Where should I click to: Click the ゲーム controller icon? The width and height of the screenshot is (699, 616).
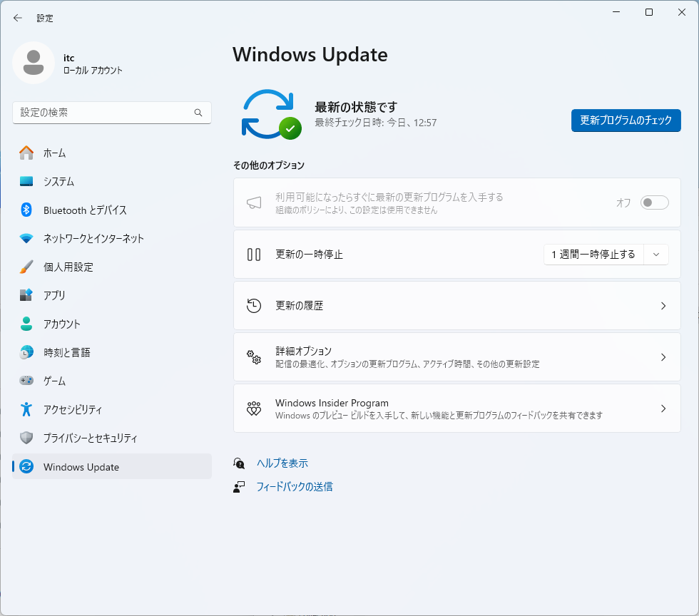tap(26, 381)
